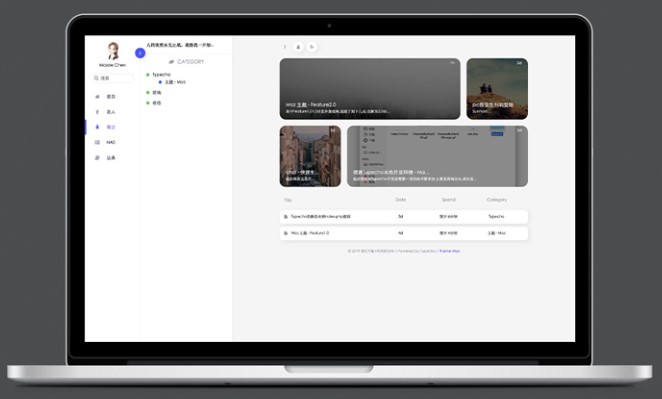Click the second icon in the left navigation

click(98, 112)
